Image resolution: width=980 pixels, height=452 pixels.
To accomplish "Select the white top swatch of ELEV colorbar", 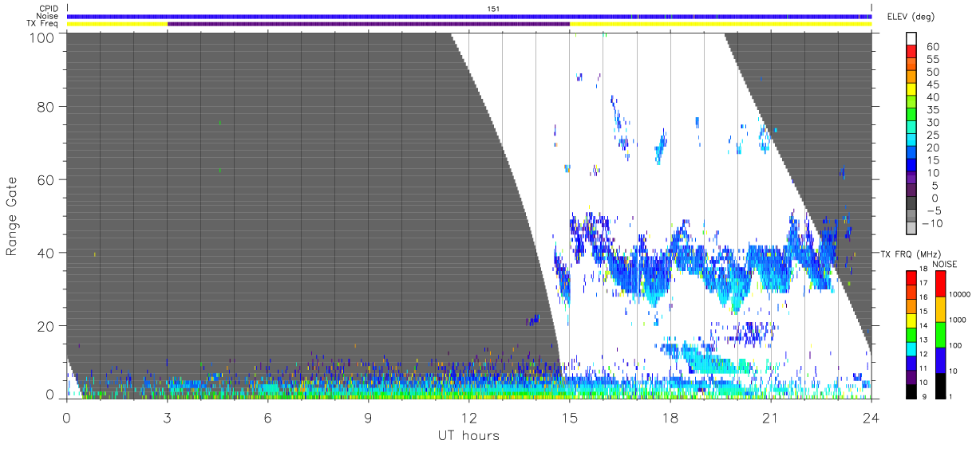I will tap(911, 39).
